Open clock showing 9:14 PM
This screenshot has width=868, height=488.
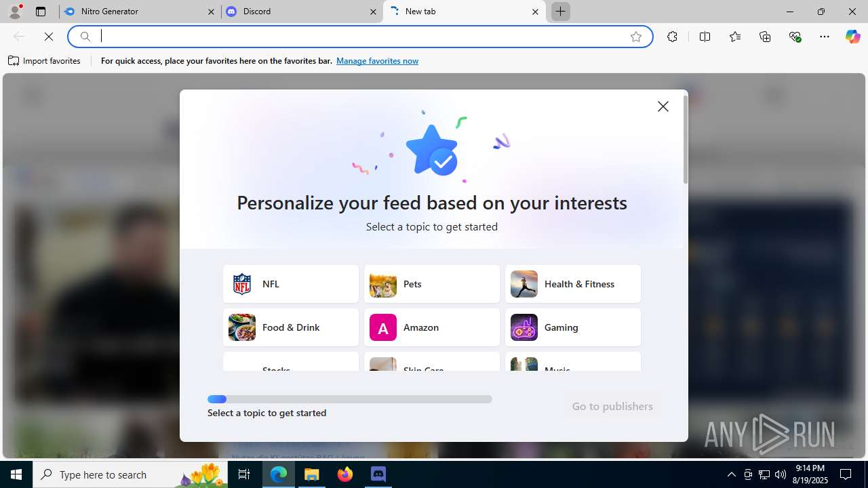810,474
